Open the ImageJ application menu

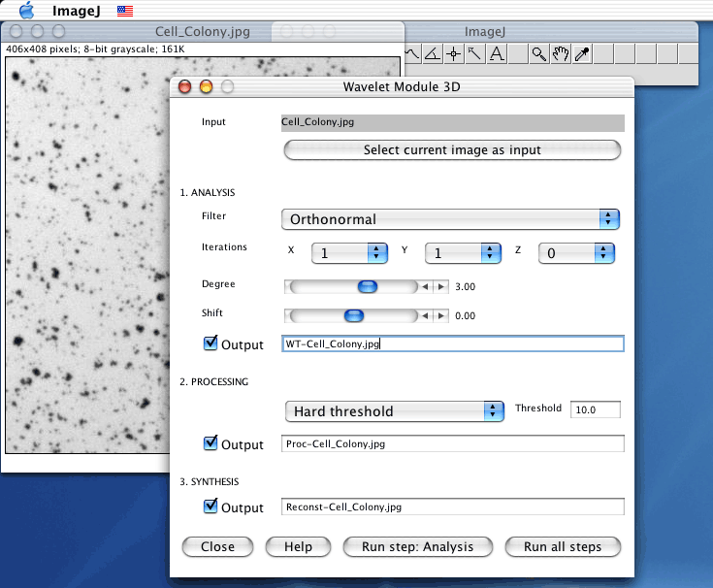point(71,10)
